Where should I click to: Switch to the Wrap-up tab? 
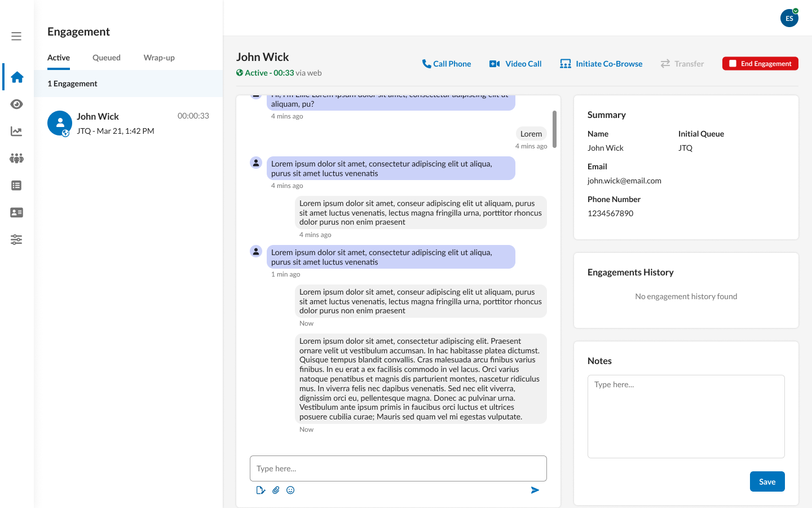point(159,58)
